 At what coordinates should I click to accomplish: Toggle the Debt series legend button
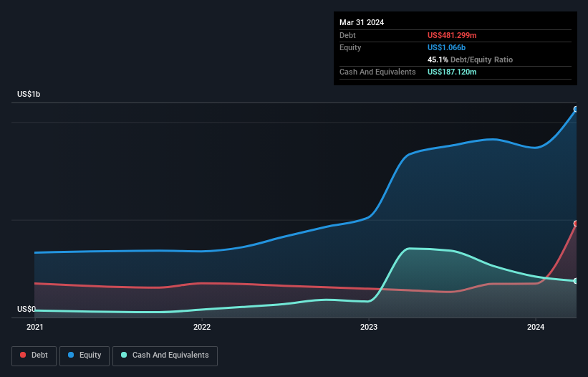pos(34,355)
